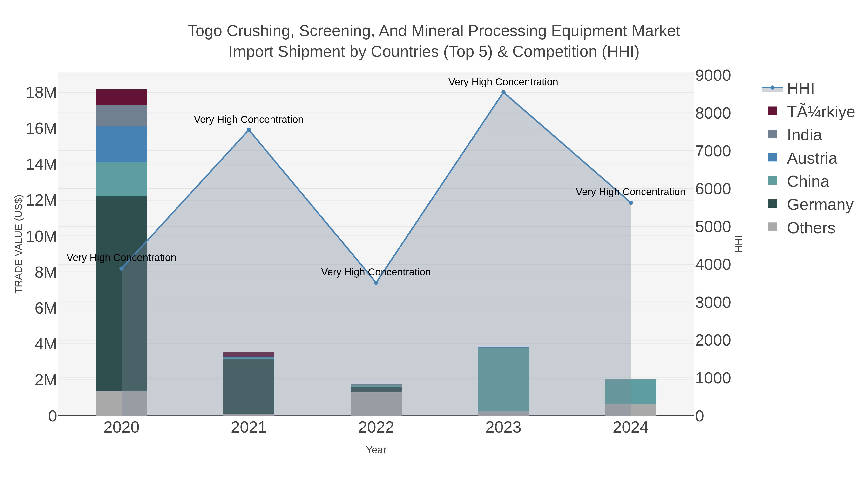The height and width of the screenshot is (488, 868).
Task: Click the Year axis title
Action: 376,450
